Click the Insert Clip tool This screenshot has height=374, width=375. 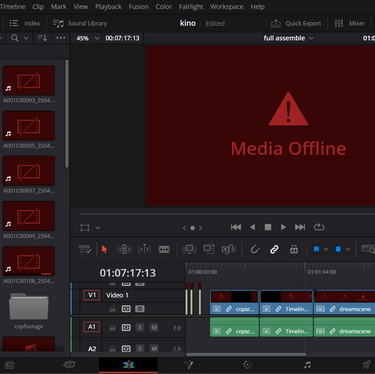[189, 249]
